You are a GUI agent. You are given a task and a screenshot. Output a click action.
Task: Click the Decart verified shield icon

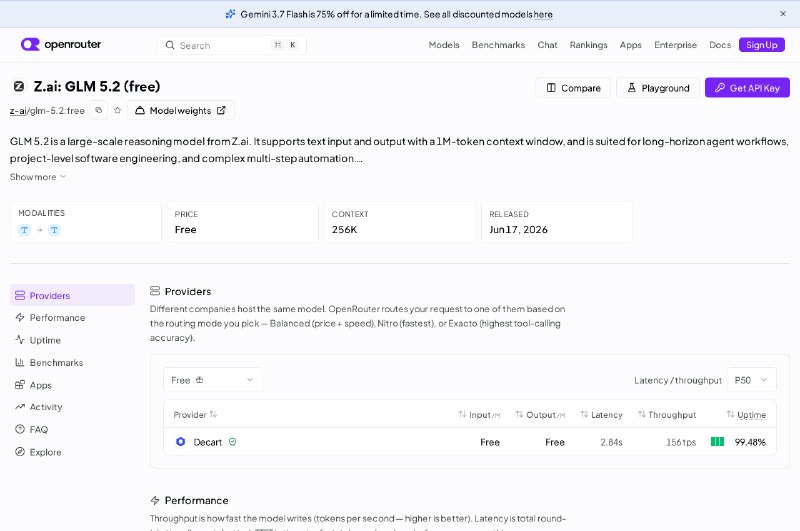click(x=233, y=442)
